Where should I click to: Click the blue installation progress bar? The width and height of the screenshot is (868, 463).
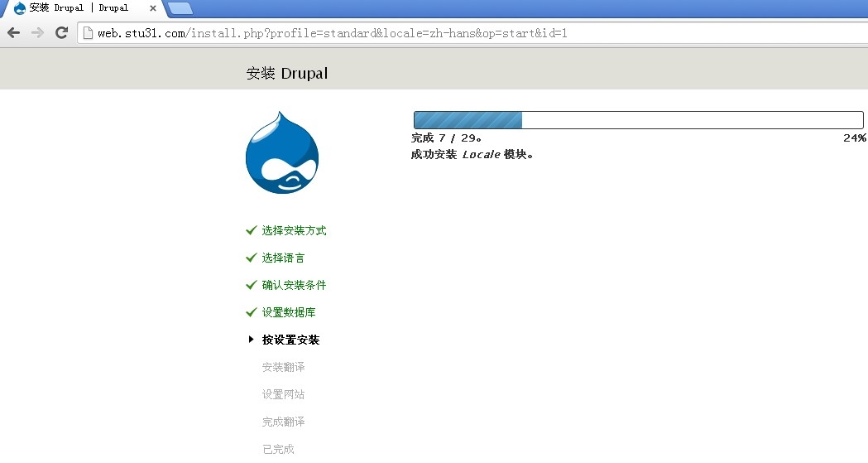point(638,120)
